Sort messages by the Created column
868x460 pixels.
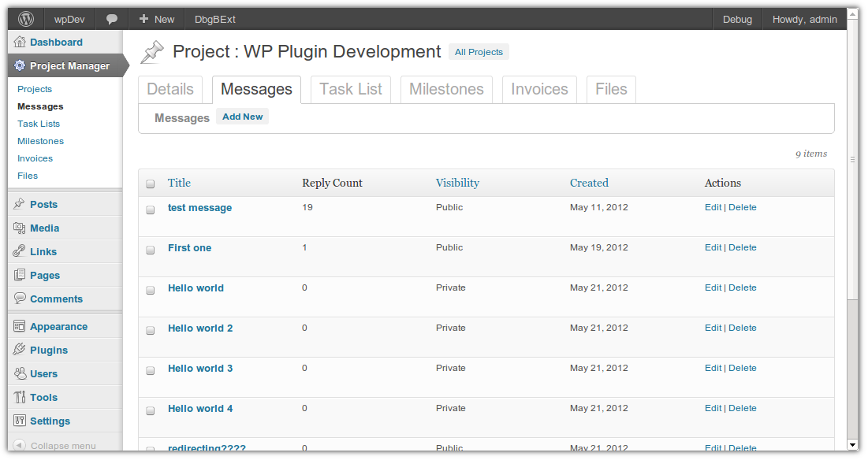[589, 183]
